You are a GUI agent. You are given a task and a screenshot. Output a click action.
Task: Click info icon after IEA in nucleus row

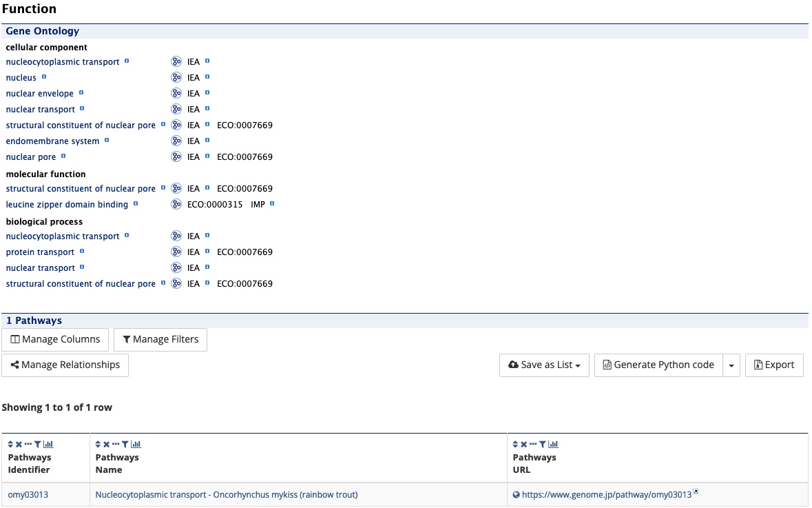pos(207,77)
